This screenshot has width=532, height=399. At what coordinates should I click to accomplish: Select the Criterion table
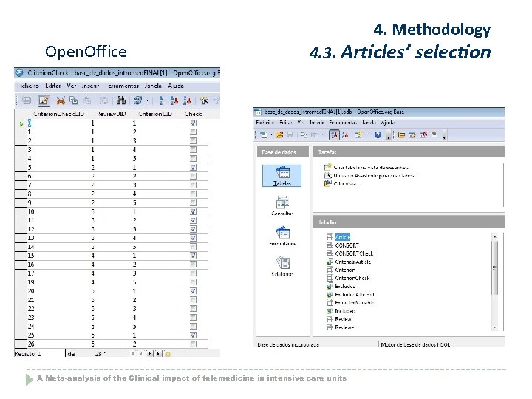[x=341, y=270]
